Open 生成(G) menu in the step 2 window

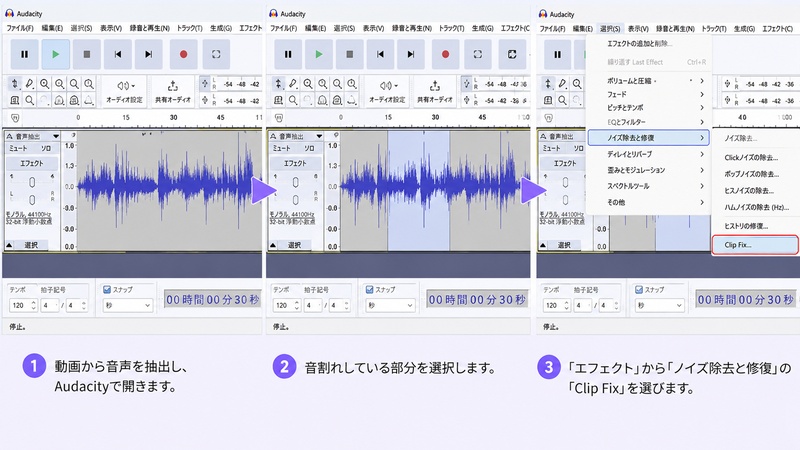(483, 28)
